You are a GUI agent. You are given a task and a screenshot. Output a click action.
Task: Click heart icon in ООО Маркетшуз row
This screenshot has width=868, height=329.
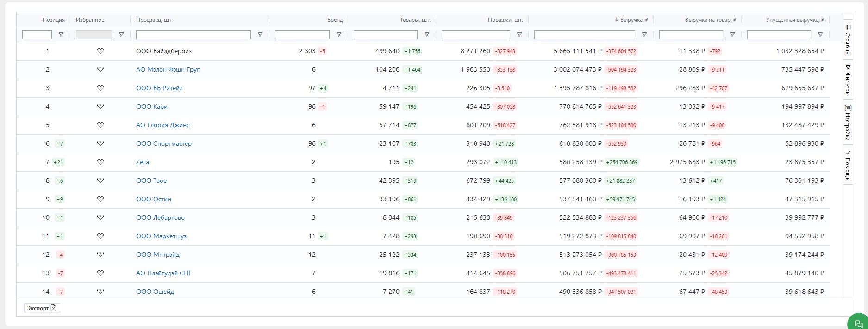point(100,236)
